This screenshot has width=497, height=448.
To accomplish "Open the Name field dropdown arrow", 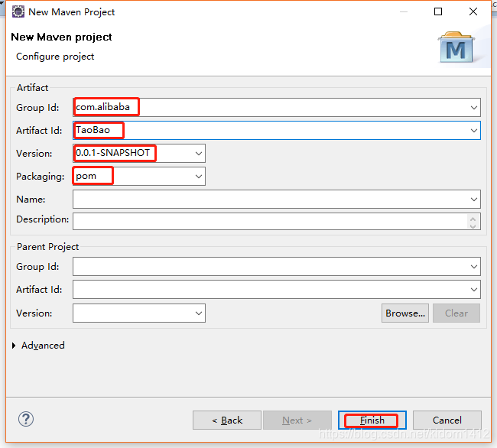I will tap(474, 200).
